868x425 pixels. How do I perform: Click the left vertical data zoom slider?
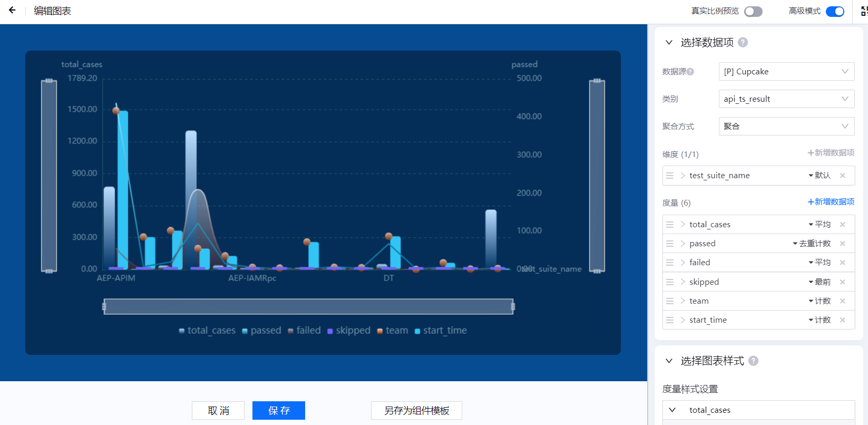pos(49,176)
